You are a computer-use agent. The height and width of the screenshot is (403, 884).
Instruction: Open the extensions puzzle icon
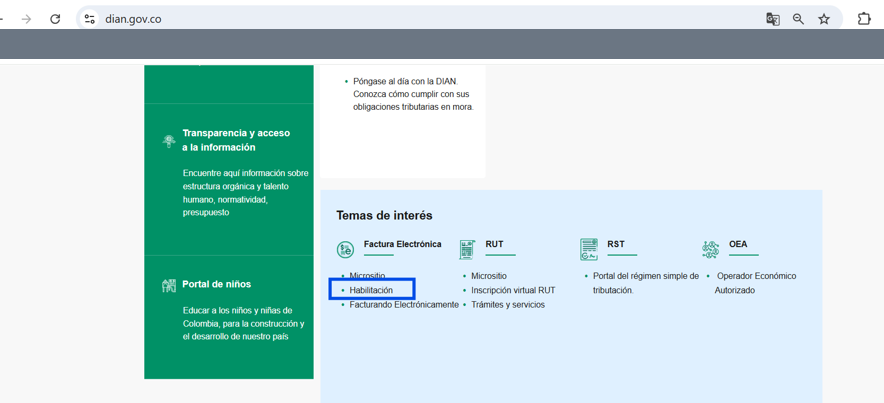pos(864,19)
